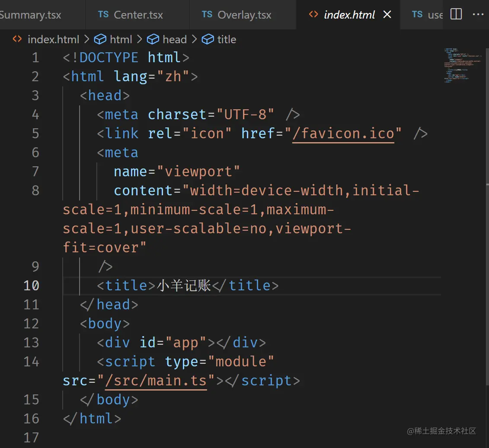The image size is (489, 448).
Task: Click line number 10 in the gutter
Action: click(x=31, y=286)
